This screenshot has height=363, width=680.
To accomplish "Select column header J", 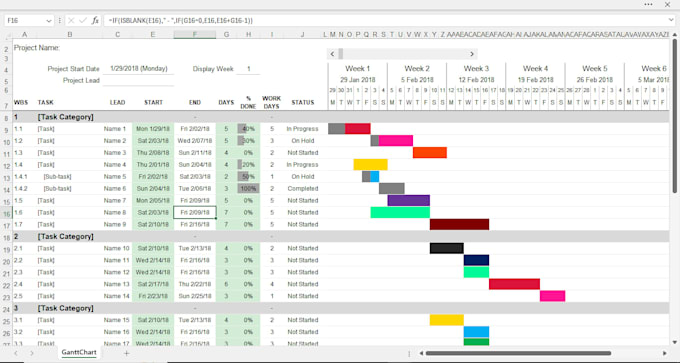I will 302,34.
